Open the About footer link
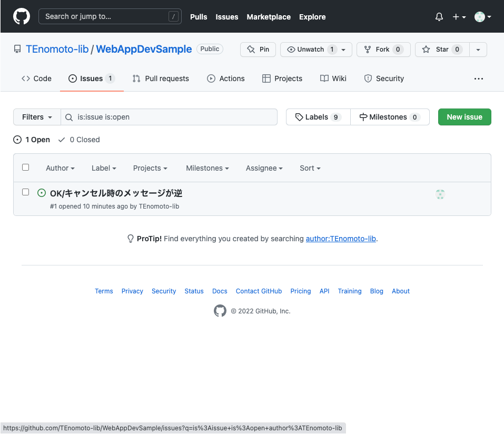The width and height of the screenshot is (504, 434). (400, 291)
